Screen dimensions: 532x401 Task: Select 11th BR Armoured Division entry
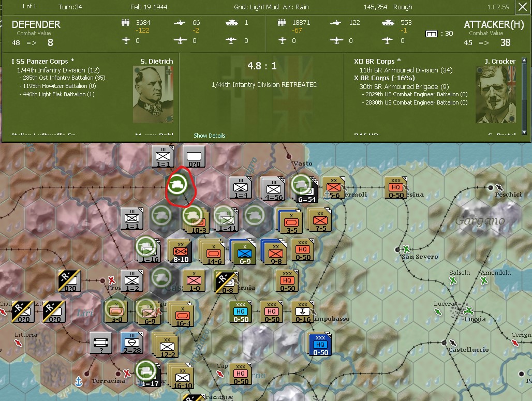(406, 70)
